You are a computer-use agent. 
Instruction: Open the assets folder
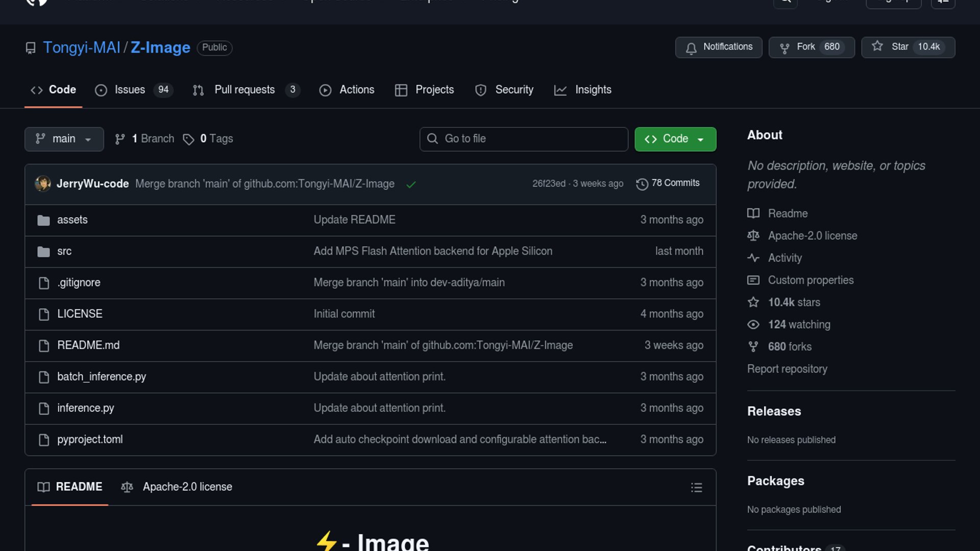point(72,220)
